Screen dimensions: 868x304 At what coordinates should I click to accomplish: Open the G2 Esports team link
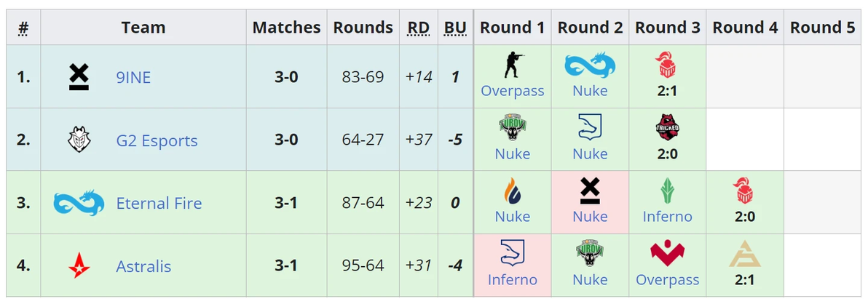pyautogui.click(x=157, y=140)
